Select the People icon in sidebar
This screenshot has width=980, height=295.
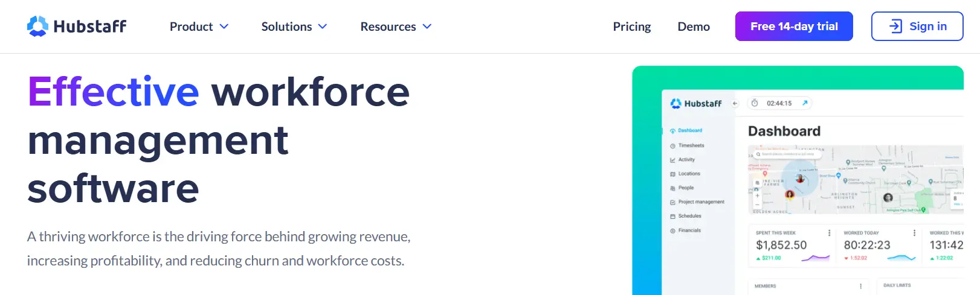coord(672,188)
